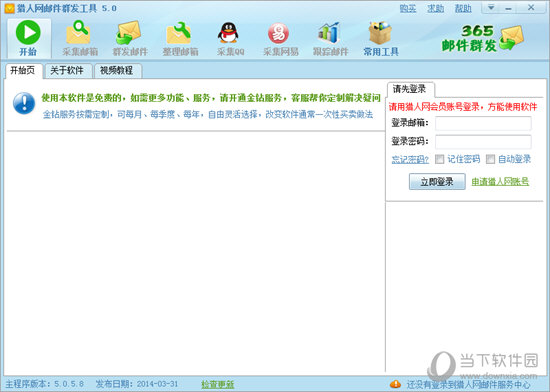The image size is (550, 392).
Task: Click the 发布日期 2014-03-31 status text
Action: [x=137, y=384]
